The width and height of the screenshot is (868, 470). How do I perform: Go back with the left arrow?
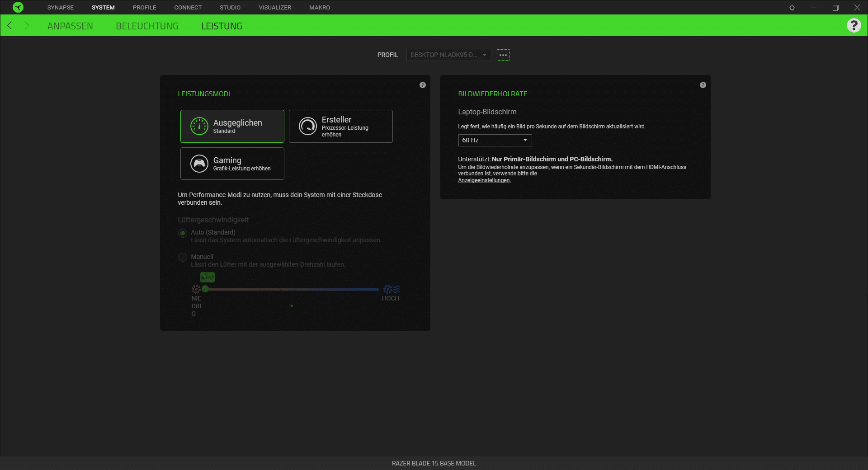coord(9,26)
